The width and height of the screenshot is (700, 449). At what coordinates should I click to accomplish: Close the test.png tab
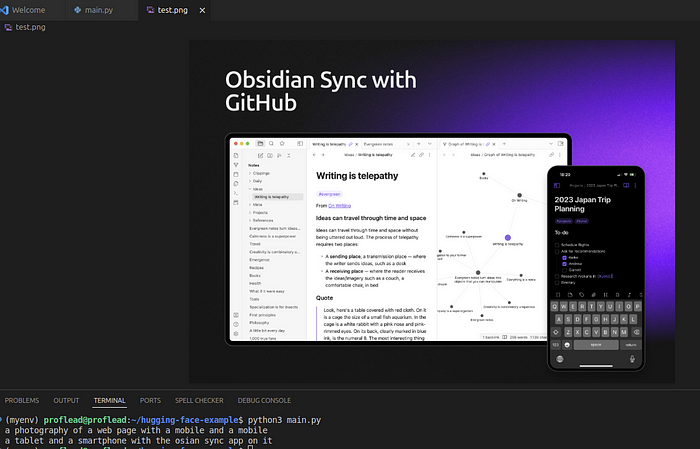(x=202, y=10)
